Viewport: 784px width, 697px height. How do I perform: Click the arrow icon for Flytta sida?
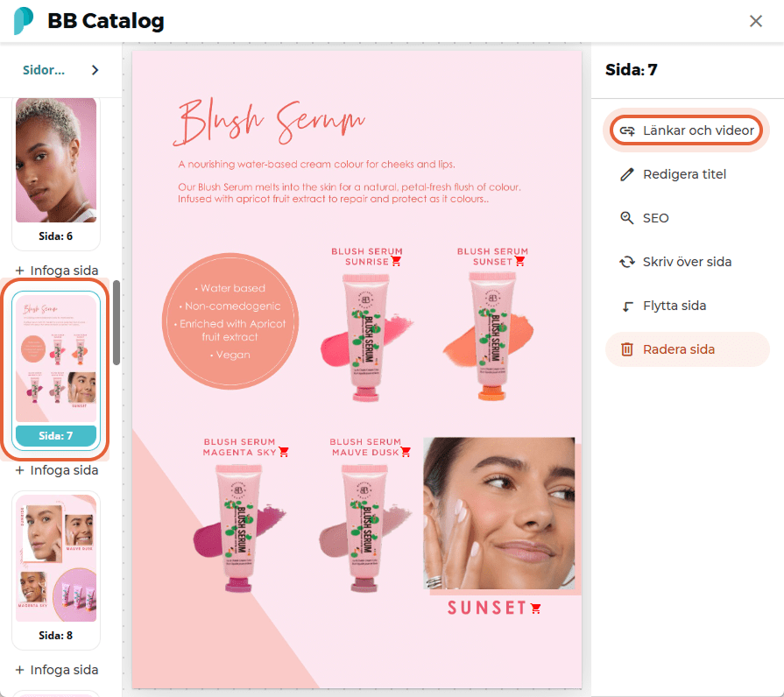tap(627, 306)
